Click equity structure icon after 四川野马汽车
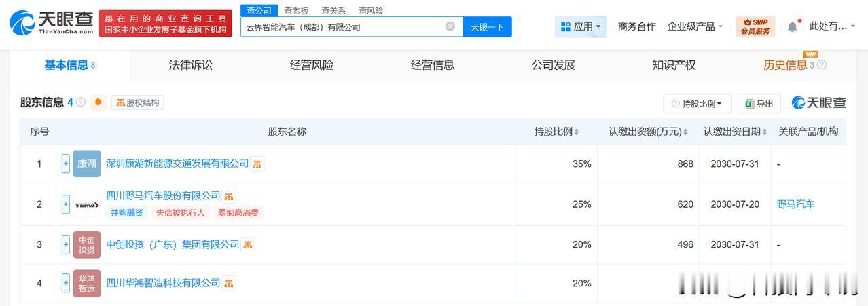This screenshot has height=306, width=868. pyautogui.click(x=229, y=196)
